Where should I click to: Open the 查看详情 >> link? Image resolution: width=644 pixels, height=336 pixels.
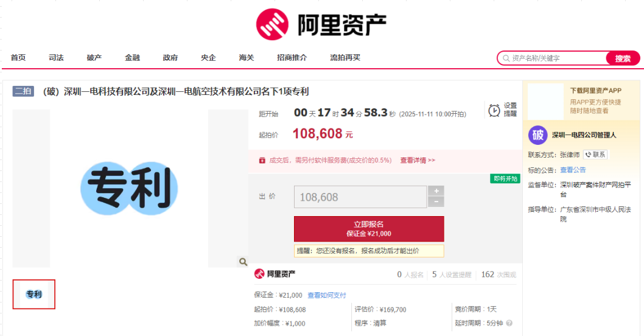pos(418,161)
